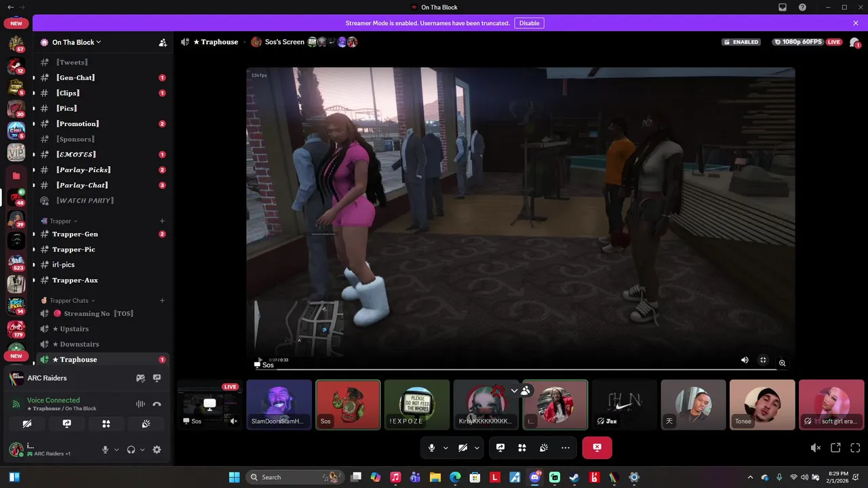Open the 【Parlay-Picks】 channel
This screenshot has height=488, width=868.
pos(102,170)
